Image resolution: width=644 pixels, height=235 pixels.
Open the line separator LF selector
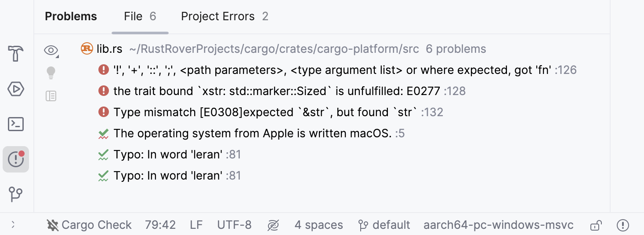(x=196, y=225)
